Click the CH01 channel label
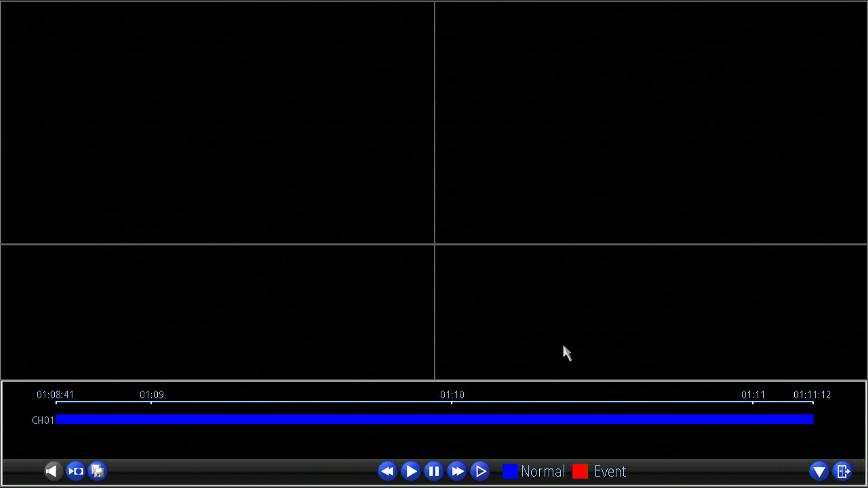 (43, 420)
